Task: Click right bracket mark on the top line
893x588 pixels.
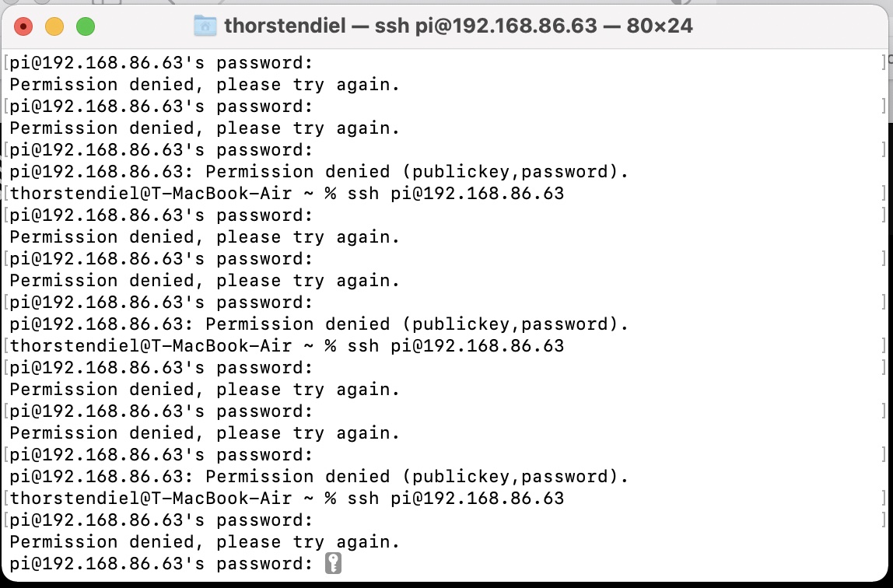Action: (883, 63)
